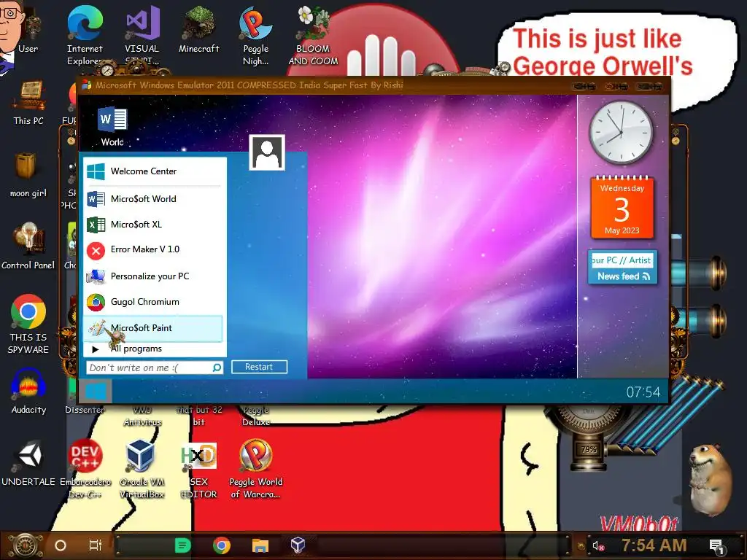Click the Restart button
Screen dimensions: 747x560
click(x=259, y=367)
